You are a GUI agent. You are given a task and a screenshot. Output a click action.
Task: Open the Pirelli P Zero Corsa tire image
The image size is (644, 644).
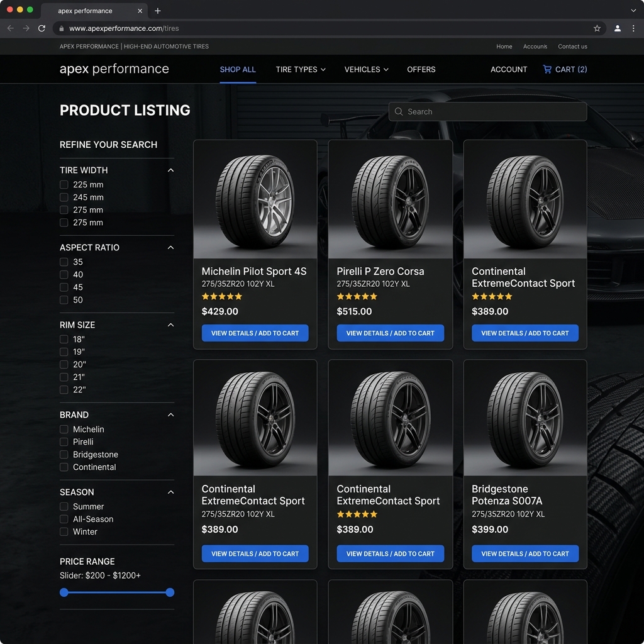coord(390,199)
